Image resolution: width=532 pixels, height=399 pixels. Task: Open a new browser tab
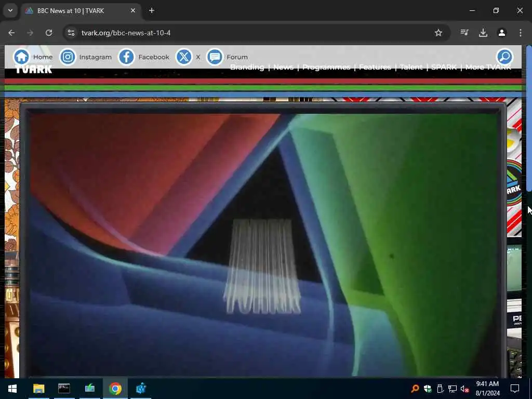click(x=152, y=10)
